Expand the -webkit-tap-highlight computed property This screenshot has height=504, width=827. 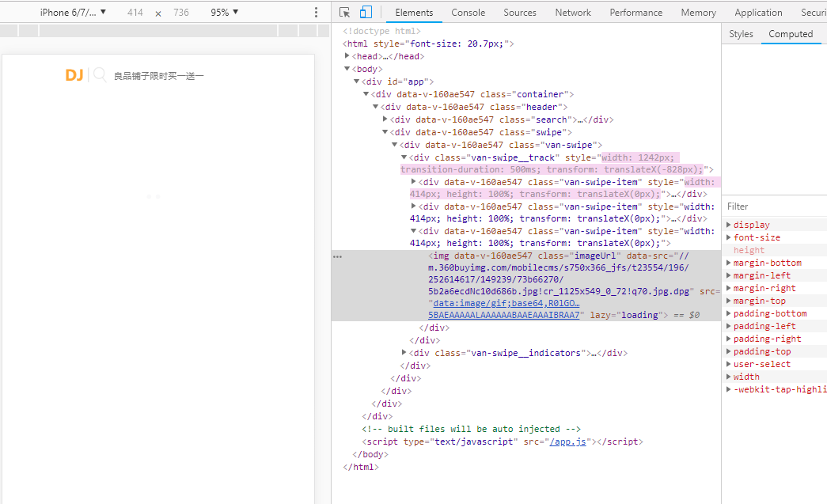728,389
